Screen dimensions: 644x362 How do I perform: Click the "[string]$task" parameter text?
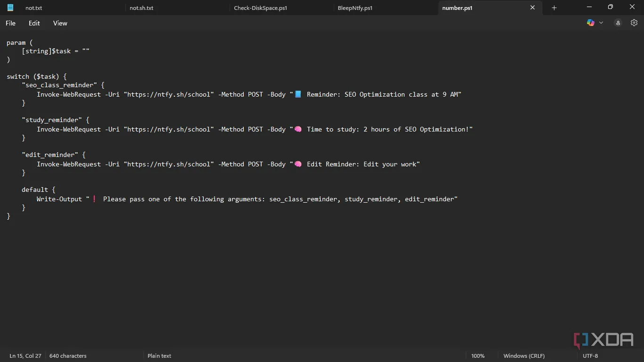(46, 51)
